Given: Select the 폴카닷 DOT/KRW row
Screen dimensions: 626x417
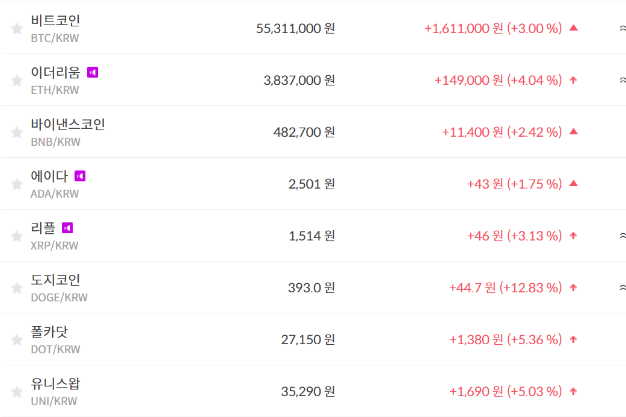Looking at the screenshot, I should click(x=50, y=332).
